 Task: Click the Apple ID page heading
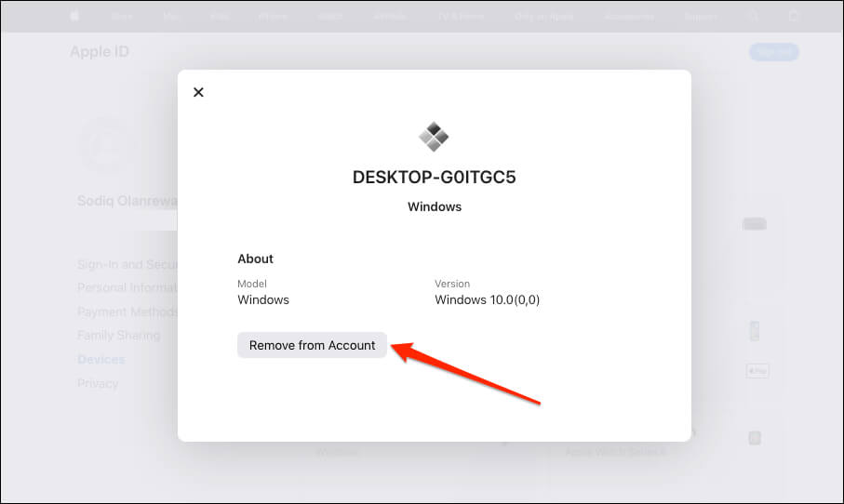click(100, 52)
